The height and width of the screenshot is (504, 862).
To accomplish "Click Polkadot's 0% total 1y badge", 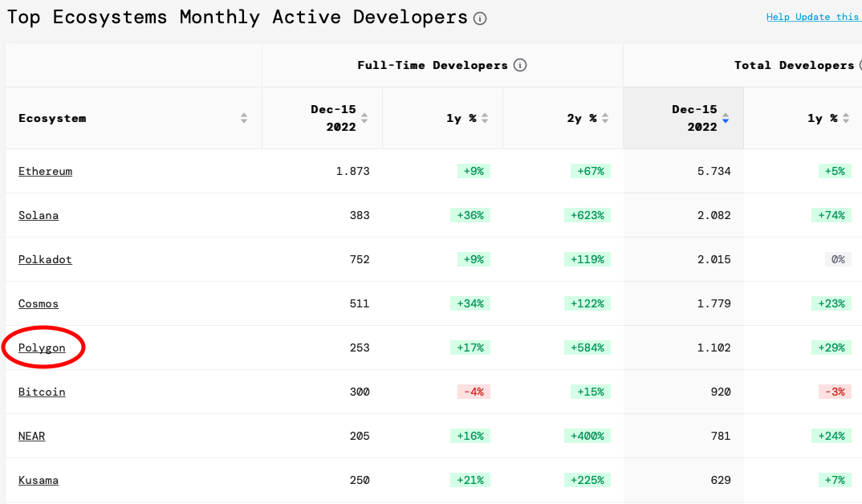I will 838,259.
